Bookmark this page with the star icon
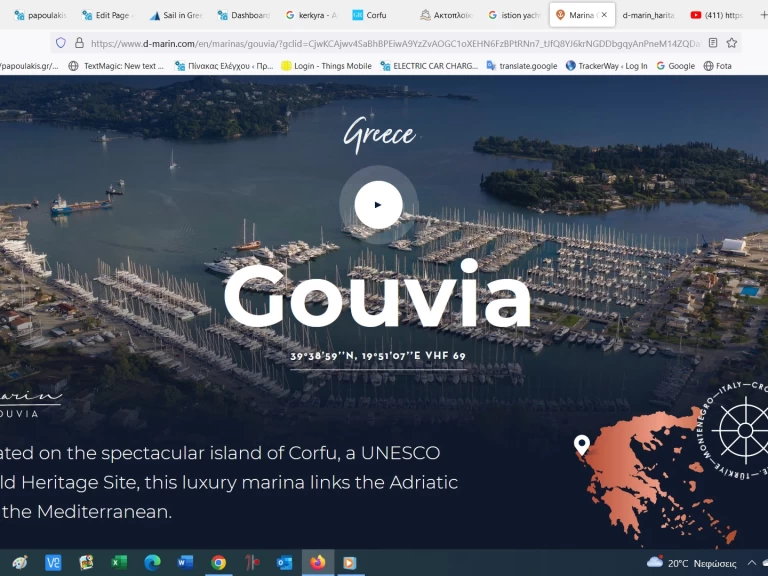 tap(732, 43)
